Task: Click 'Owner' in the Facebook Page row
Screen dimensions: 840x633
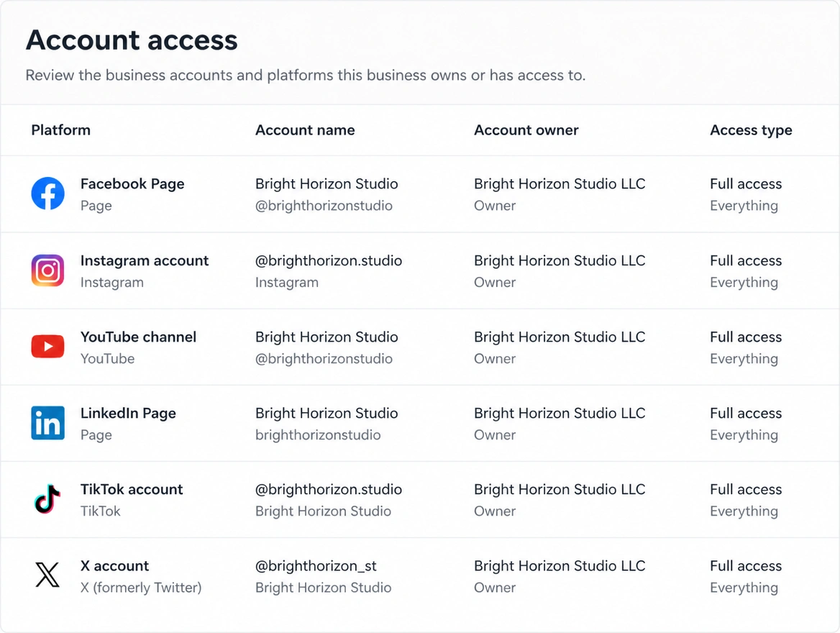Action: (495, 206)
